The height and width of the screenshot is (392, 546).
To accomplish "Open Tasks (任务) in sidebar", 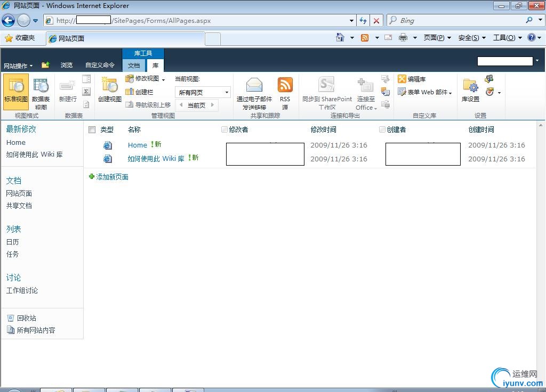I will pos(13,254).
